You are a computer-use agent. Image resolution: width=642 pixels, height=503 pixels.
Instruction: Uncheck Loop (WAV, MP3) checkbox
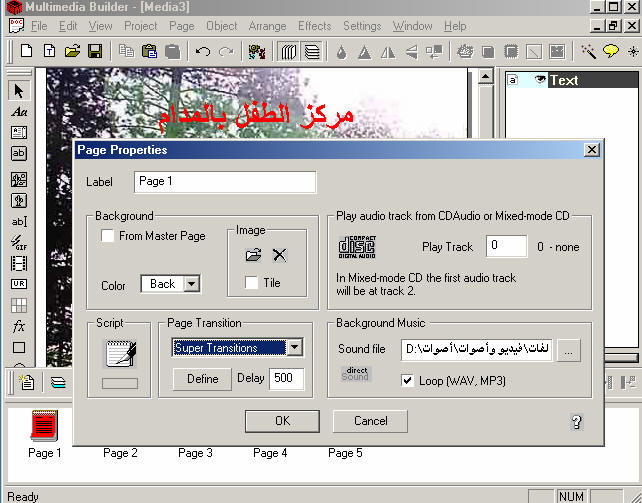click(x=407, y=381)
